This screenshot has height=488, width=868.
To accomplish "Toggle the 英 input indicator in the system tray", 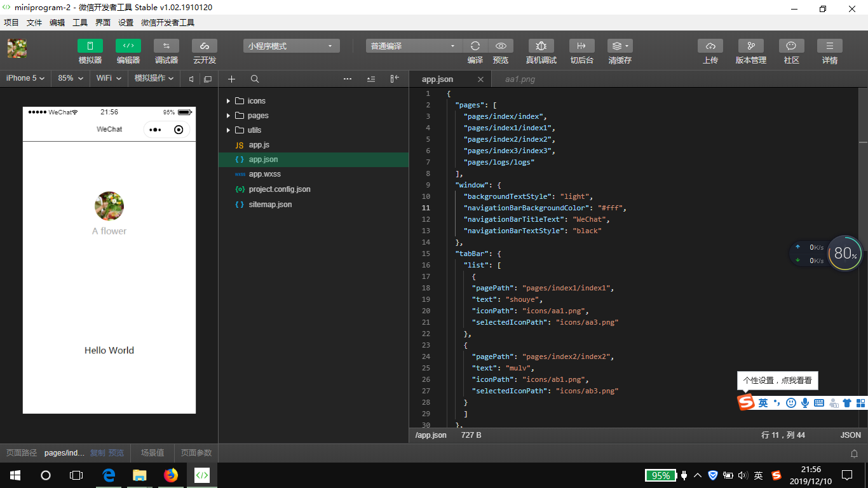I will [x=759, y=475].
